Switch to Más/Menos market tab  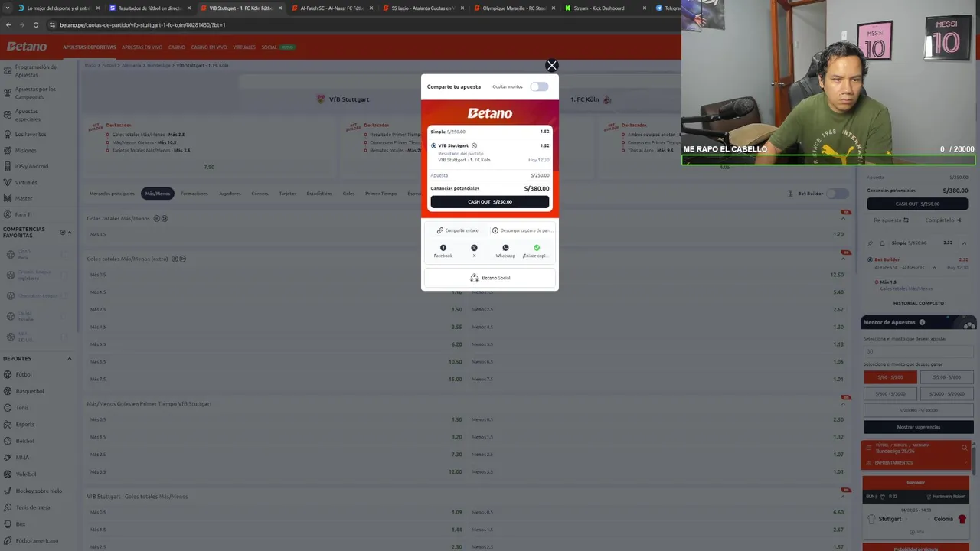click(x=158, y=194)
